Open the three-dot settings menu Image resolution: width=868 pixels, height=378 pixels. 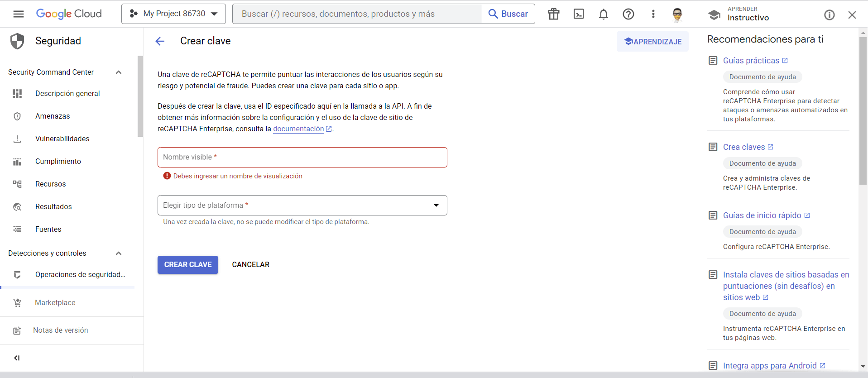653,14
